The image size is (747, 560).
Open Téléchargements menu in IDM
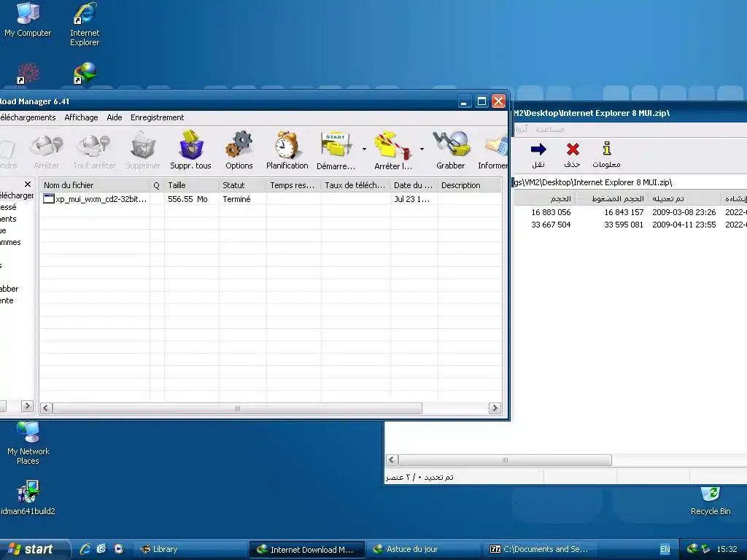pos(28,117)
